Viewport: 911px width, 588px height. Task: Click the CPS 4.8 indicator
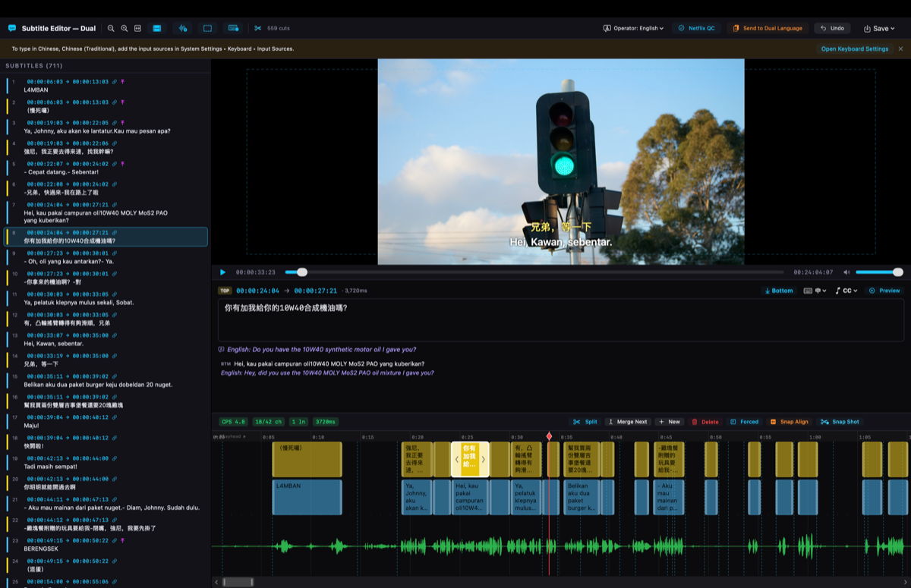click(233, 422)
